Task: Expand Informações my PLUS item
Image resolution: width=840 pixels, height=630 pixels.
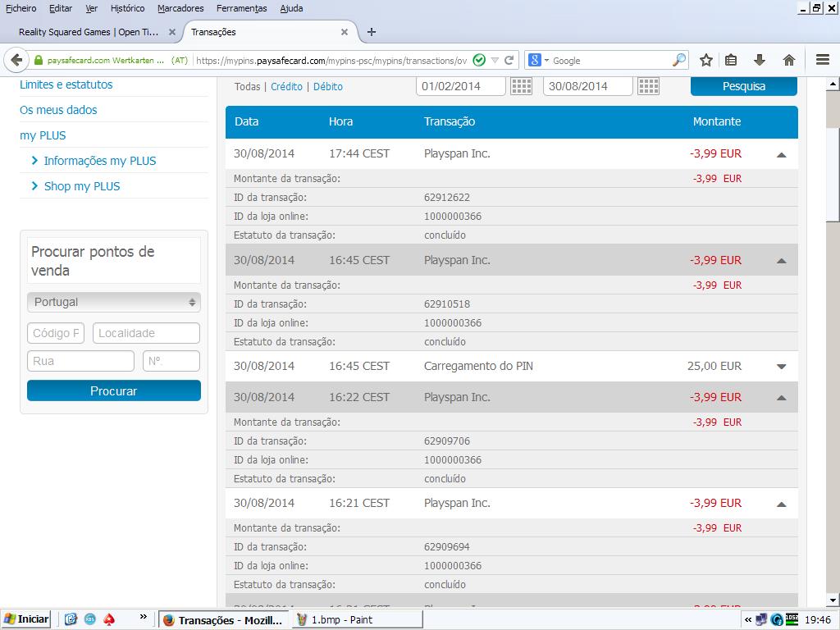Action: click(99, 161)
